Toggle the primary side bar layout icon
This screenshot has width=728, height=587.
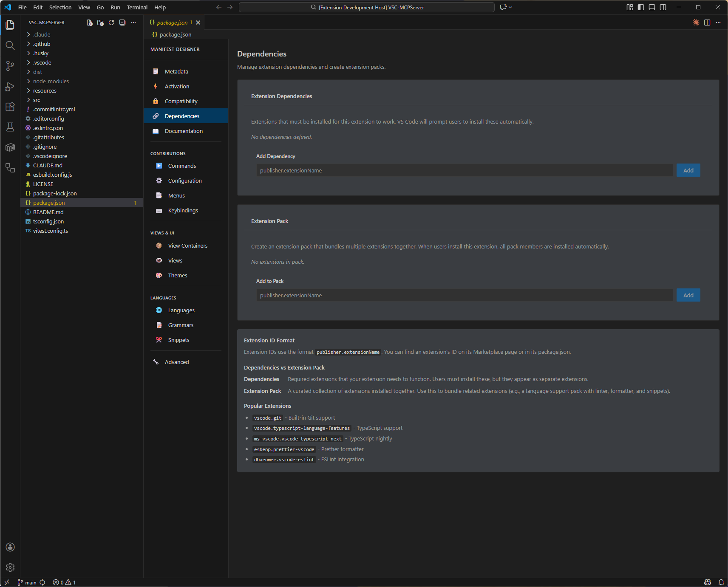pos(641,7)
